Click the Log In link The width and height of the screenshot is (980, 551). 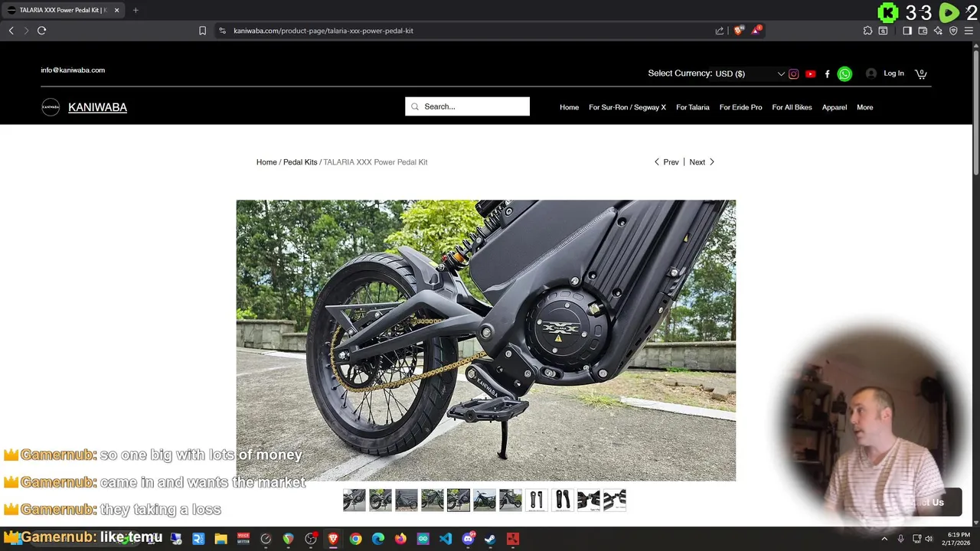point(893,73)
